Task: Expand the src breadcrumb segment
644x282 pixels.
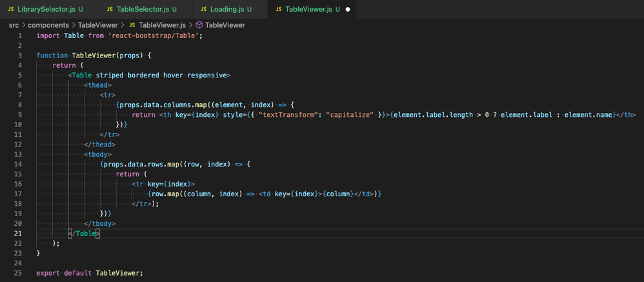Action: (14, 25)
